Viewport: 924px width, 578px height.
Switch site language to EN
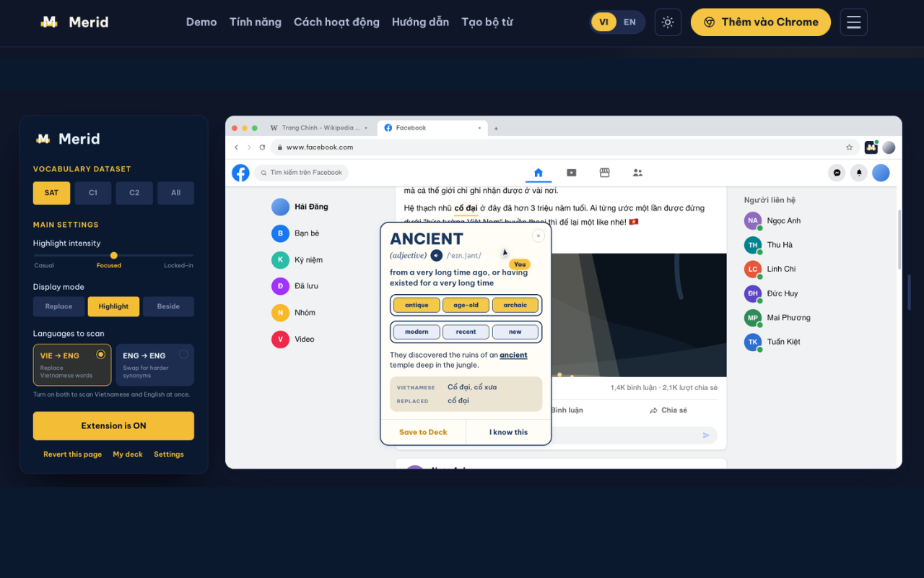coord(630,22)
